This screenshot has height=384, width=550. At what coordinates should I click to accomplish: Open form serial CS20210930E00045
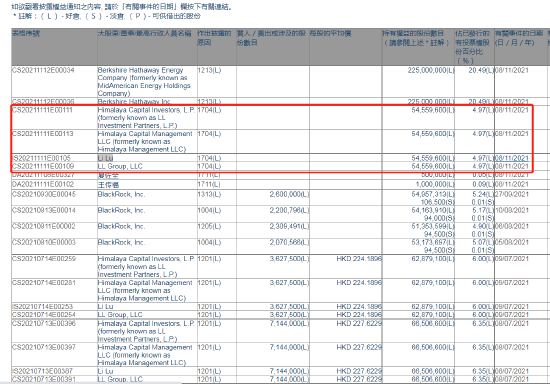43,194
